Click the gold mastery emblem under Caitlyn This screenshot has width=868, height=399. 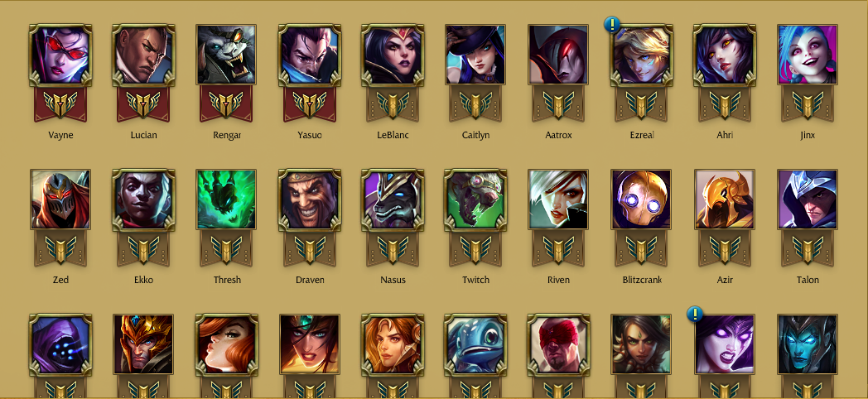(x=475, y=104)
